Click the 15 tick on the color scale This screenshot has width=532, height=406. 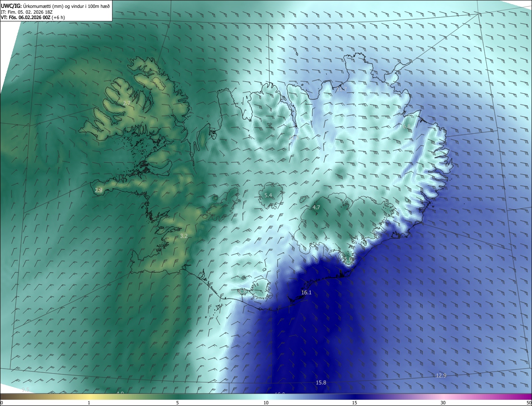pyautogui.click(x=355, y=403)
